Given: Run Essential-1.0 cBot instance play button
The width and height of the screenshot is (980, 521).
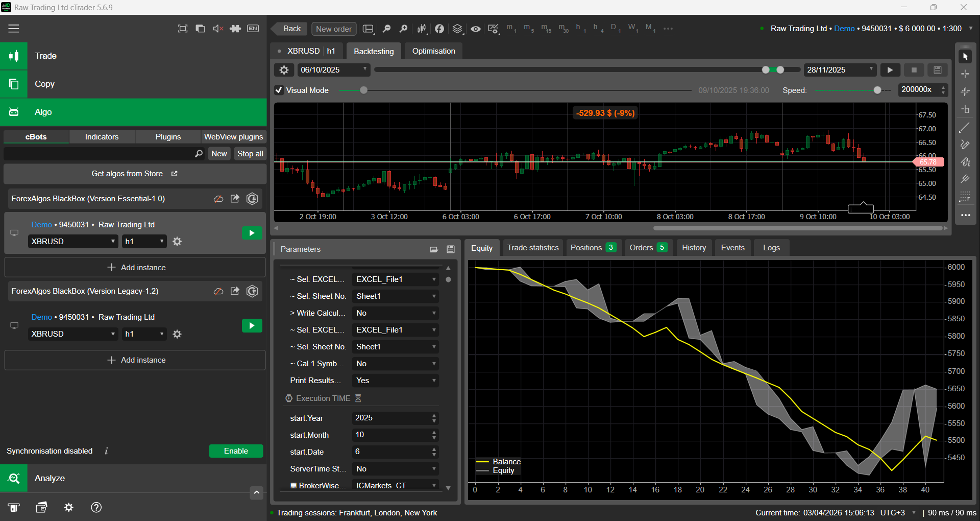Looking at the screenshot, I should pos(252,233).
